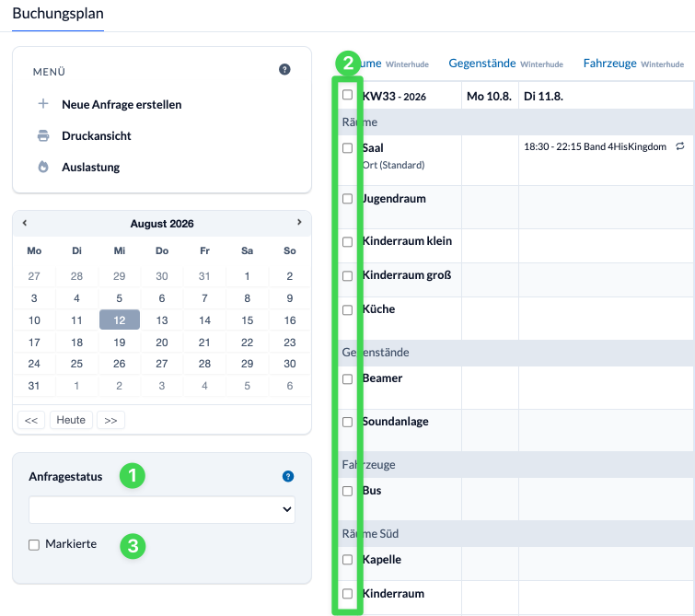Check the Küche checkbox
The height and width of the screenshot is (616, 695).
pos(348,310)
